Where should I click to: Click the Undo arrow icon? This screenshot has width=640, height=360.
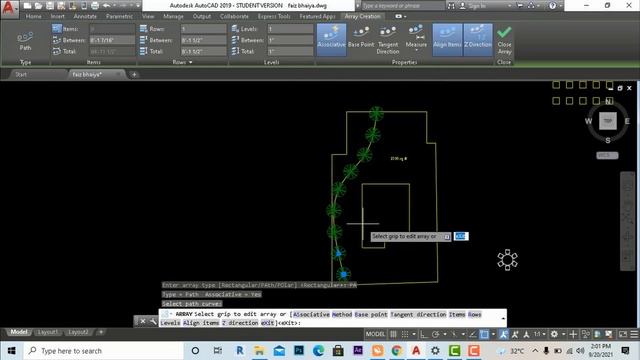point(107,6)
